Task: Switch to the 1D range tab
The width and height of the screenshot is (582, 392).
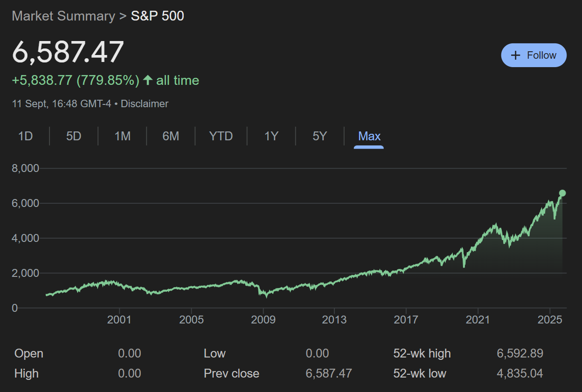Action: 25,136
